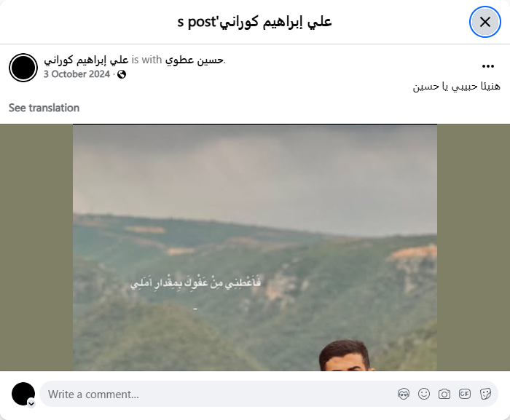Screen dimensions: 510x420
Task: Open the three-dots post options menu
Action: tap(488, 66)
